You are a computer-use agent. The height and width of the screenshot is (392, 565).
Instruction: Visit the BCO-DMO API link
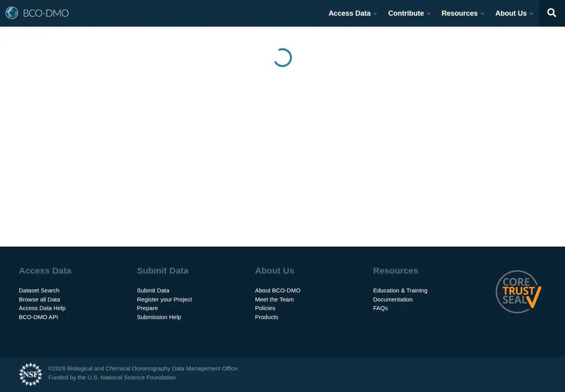38,317
